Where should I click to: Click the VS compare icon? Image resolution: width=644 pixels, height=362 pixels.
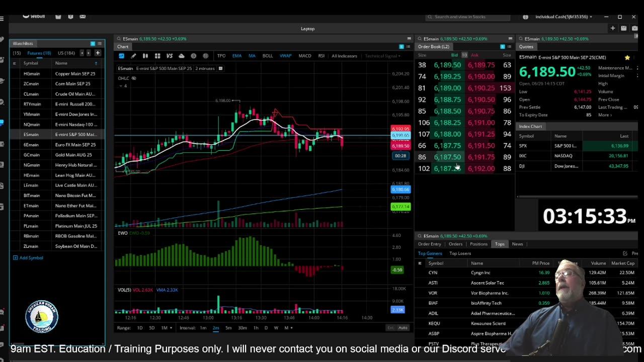pyautogui.click(x=170, y=56)
